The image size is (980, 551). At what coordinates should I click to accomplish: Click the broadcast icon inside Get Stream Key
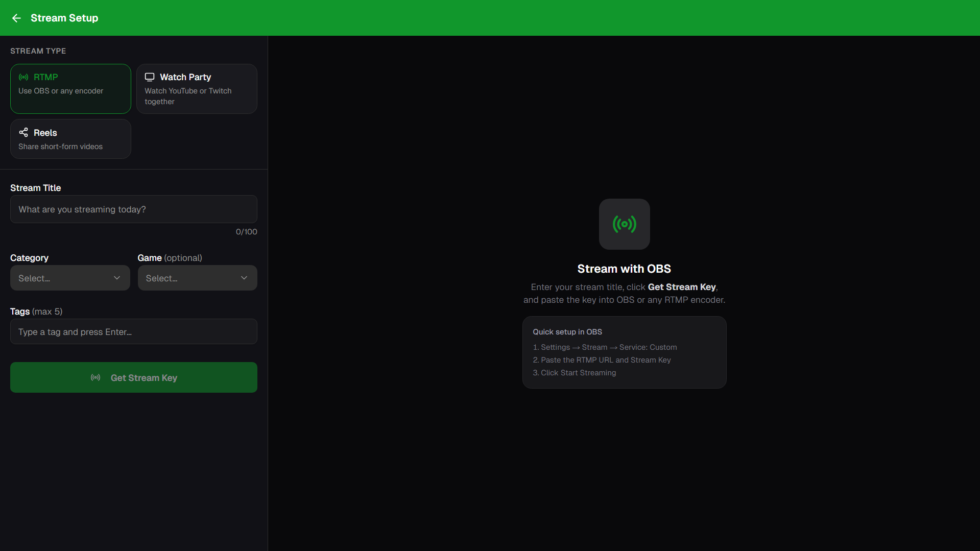(x=95, y=378)
